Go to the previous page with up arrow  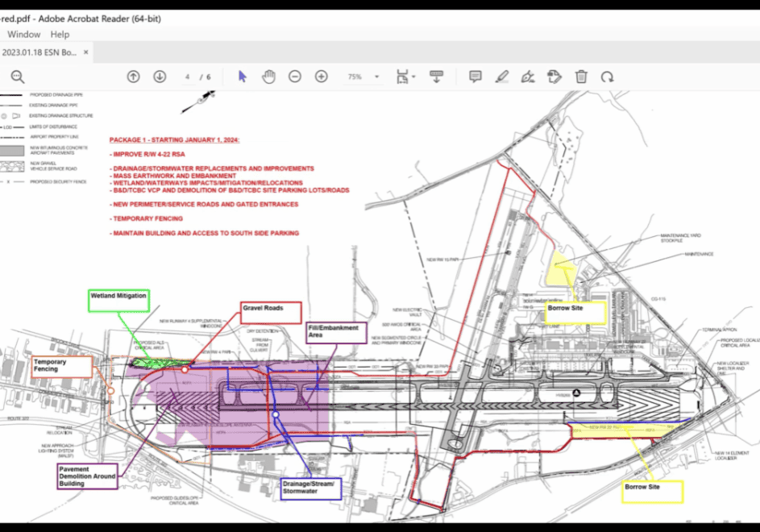click(x=134, y=77)
